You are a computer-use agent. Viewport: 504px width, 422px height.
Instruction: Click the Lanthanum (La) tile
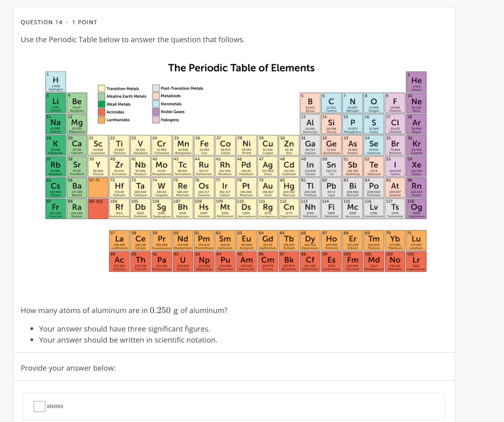(119, 240)
